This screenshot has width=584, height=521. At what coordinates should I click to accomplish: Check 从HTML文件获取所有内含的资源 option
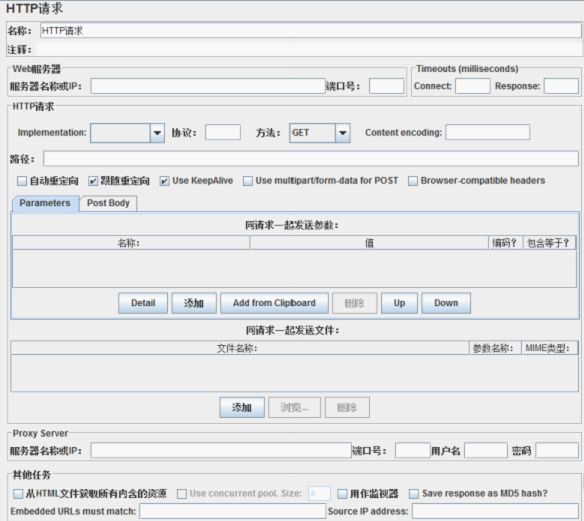18,494
